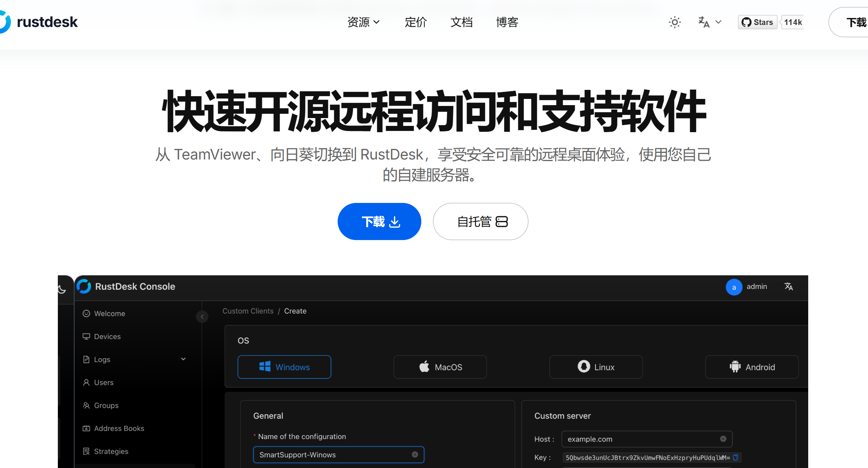
Task: Collapse the console sidebar arrow
Action: (202, 316)
